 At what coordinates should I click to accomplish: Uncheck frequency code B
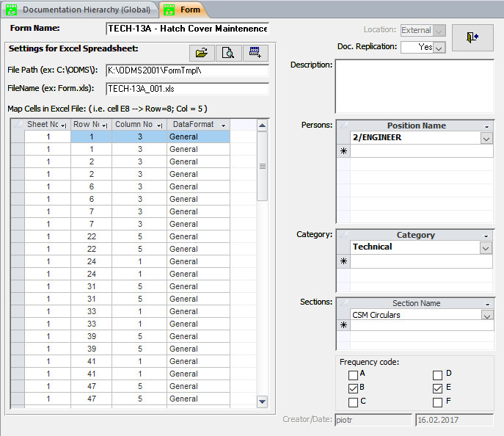353,388
